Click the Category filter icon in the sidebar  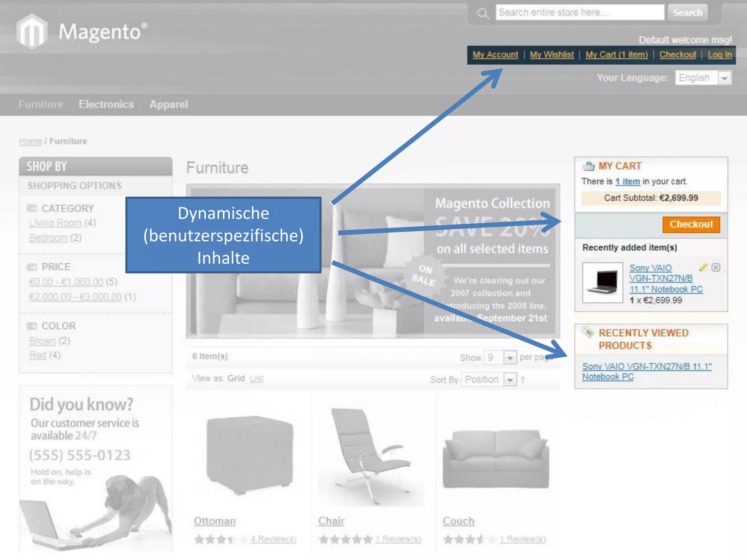click(32, 208)
